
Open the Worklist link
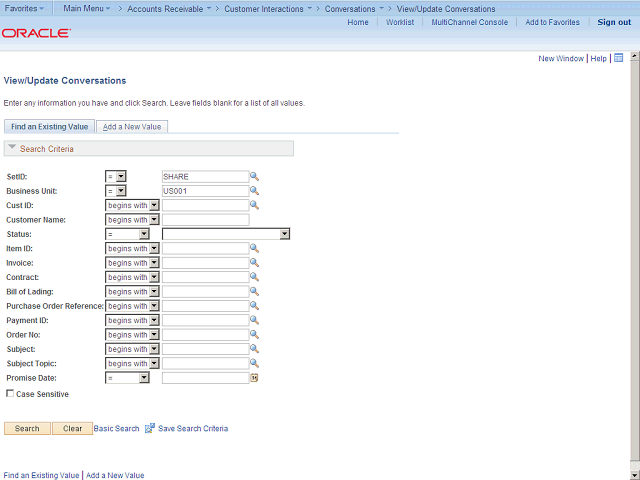pos(400,22)
